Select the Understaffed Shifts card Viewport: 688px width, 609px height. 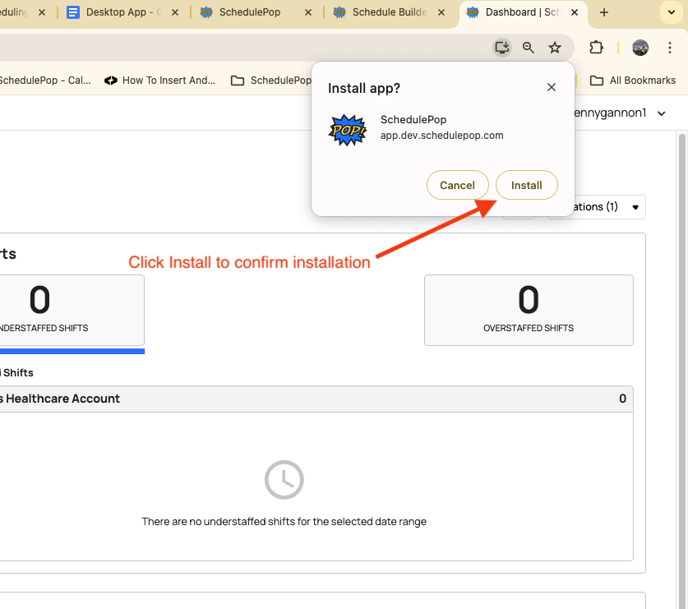[x=72, y=310]
